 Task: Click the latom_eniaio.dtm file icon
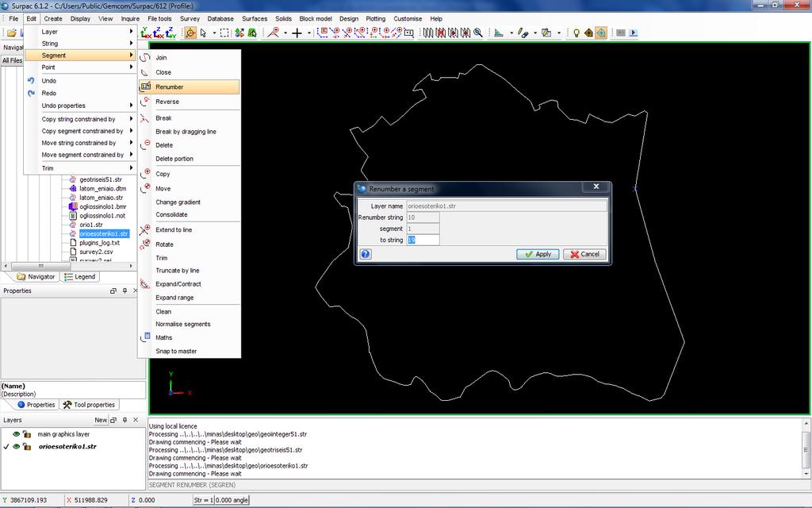point(73,189)
